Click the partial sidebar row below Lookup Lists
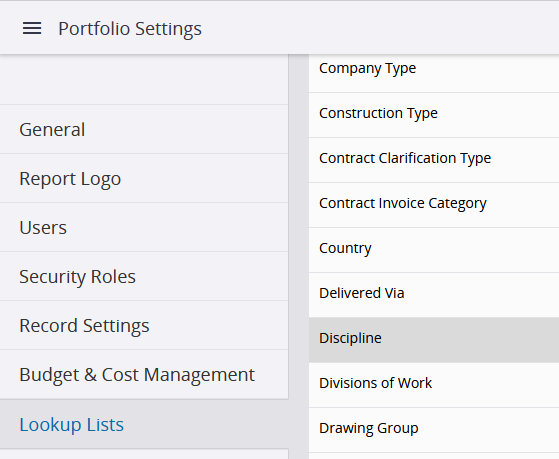559x459 pixels. [x=144, y=454]
